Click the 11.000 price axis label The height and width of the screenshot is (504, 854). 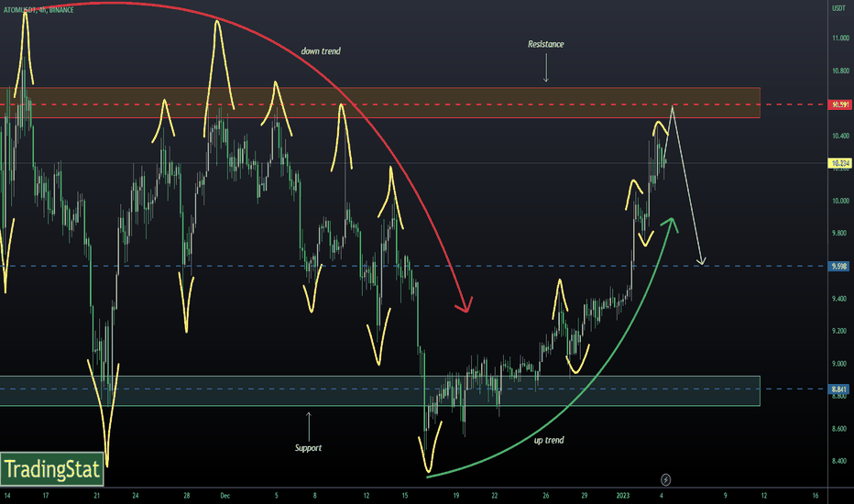(840, 38)
